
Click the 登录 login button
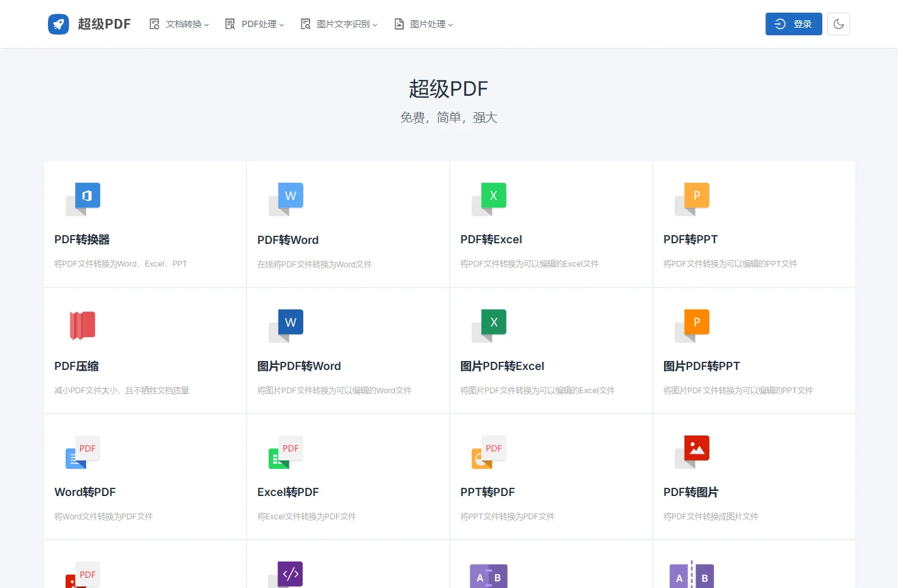pyautogui.click(x=793, y=24)
